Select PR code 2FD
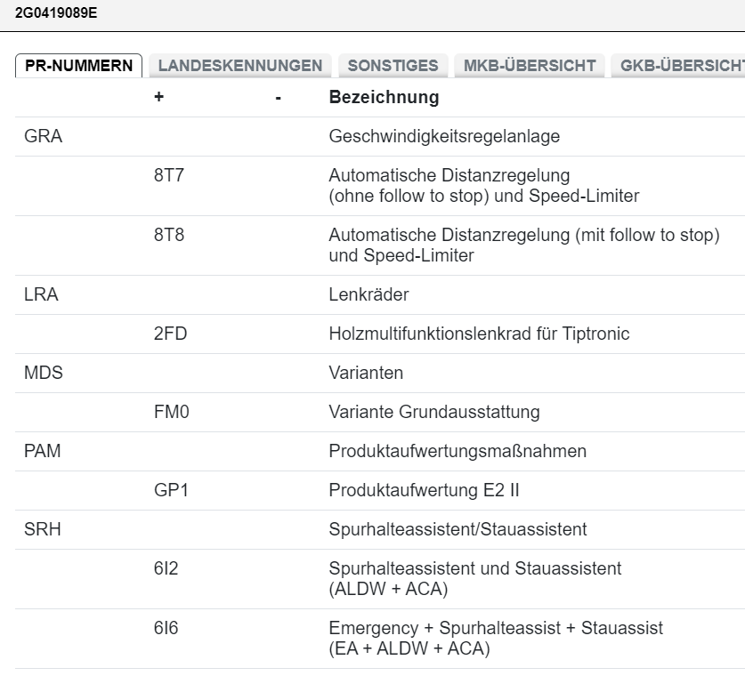 (171, 334)
